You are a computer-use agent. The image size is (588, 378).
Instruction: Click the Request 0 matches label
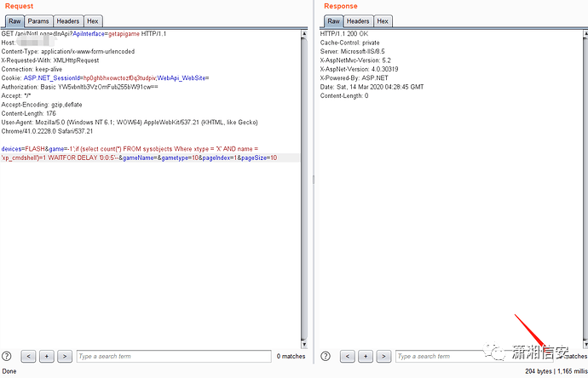pyautogui.click(x=291, y=356)
